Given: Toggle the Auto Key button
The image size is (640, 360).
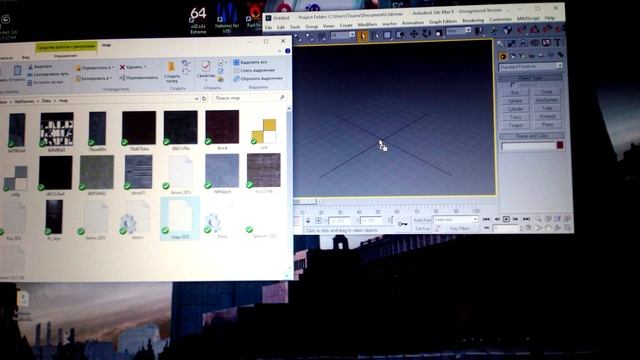Looking at the screenshot, I should (422, 220).
